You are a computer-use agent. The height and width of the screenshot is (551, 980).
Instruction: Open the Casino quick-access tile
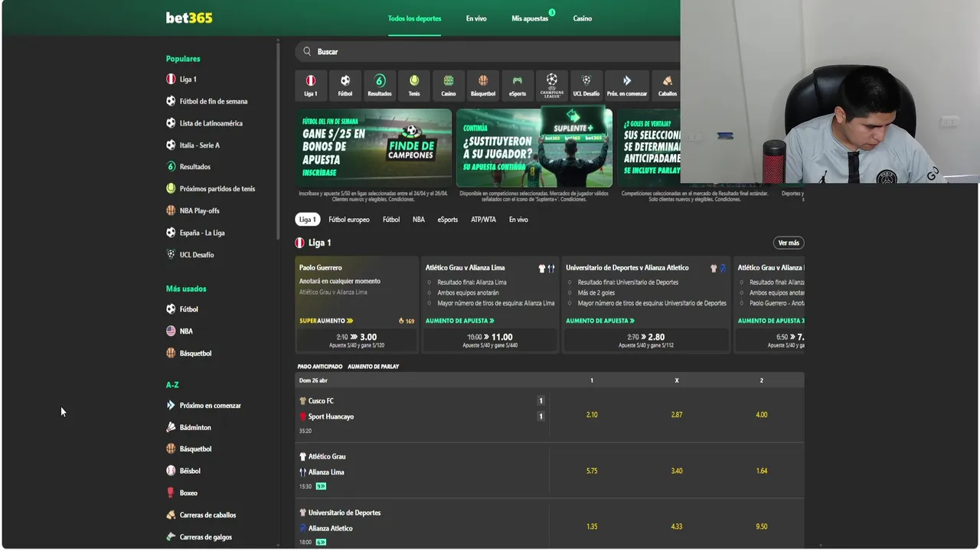click(449, 85)
